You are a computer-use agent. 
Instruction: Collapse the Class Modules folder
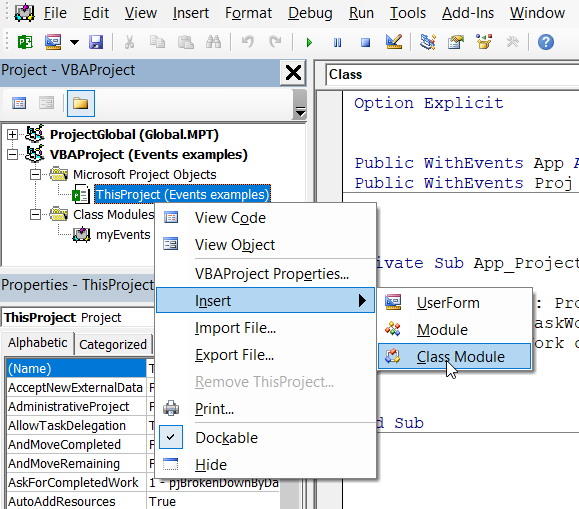click(x=35, y=214)
